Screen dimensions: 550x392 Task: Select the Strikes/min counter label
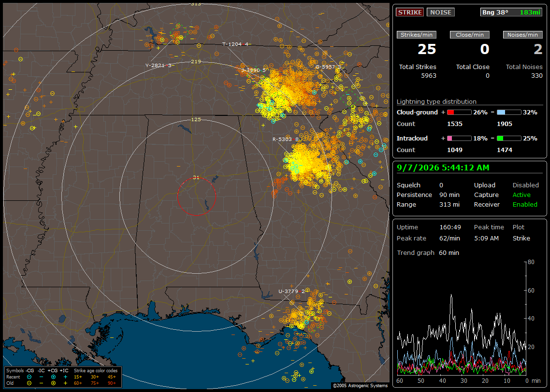416,35
